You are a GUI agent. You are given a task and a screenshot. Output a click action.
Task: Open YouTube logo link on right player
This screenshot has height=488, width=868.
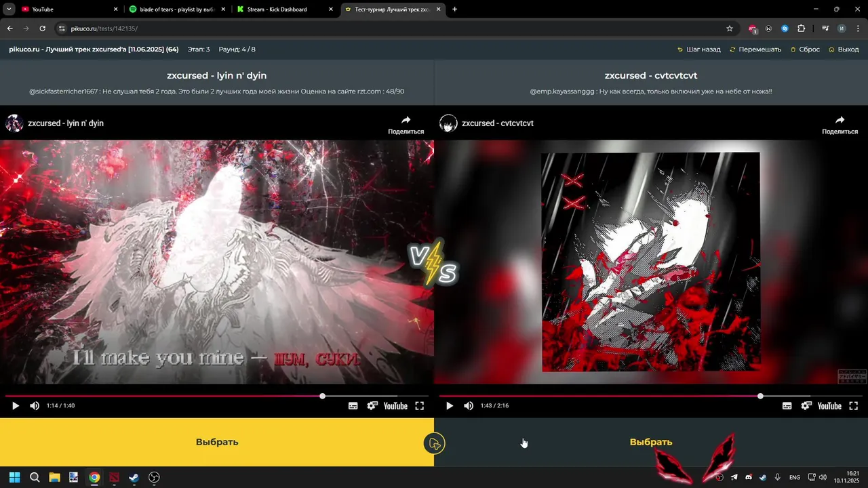tap(829, 406)
